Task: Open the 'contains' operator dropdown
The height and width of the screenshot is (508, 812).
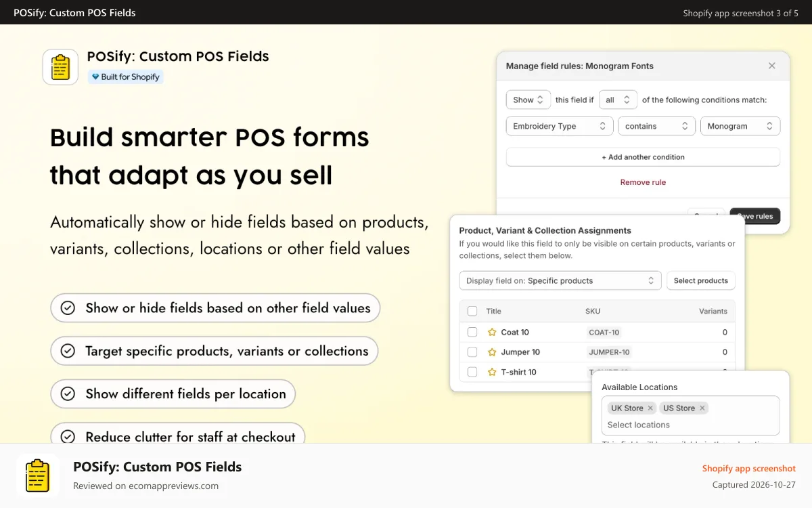Action: [x=657, y=126]
